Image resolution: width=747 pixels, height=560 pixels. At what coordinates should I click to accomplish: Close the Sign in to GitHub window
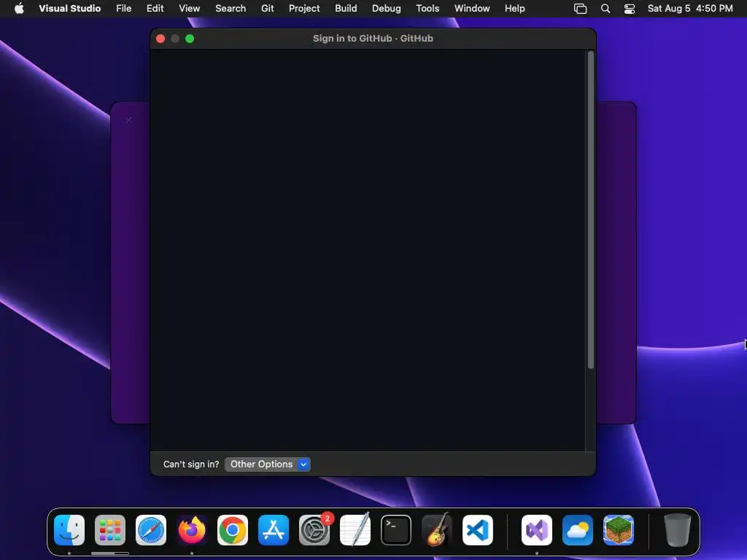[x=160, y=39]
